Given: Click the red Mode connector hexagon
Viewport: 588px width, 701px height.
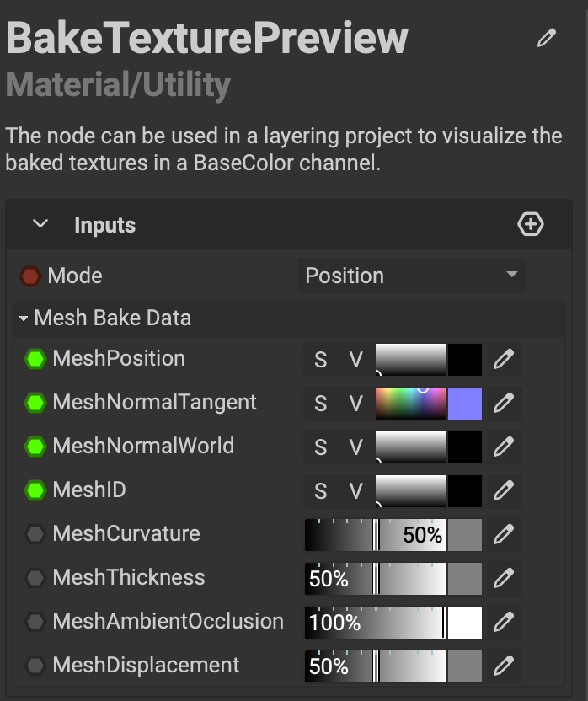Looking at the screenshot, I should pos(30,276).
